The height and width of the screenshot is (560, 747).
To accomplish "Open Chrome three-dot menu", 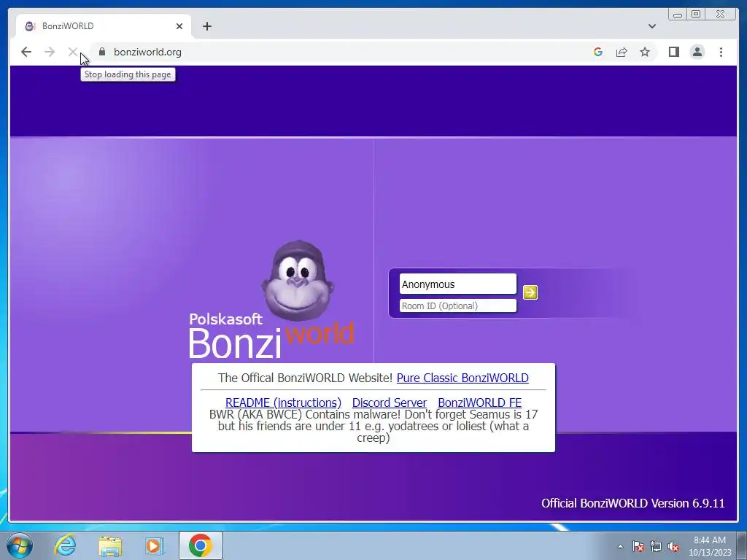I will point(721,52).
